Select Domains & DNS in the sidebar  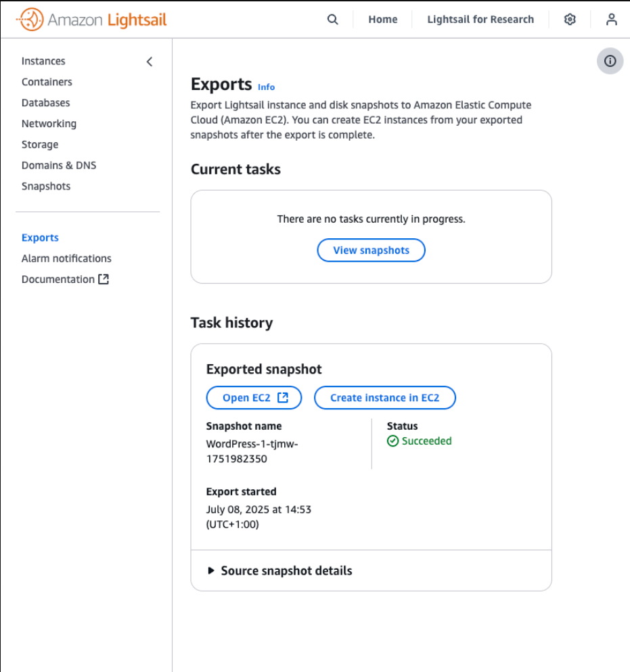59,165
